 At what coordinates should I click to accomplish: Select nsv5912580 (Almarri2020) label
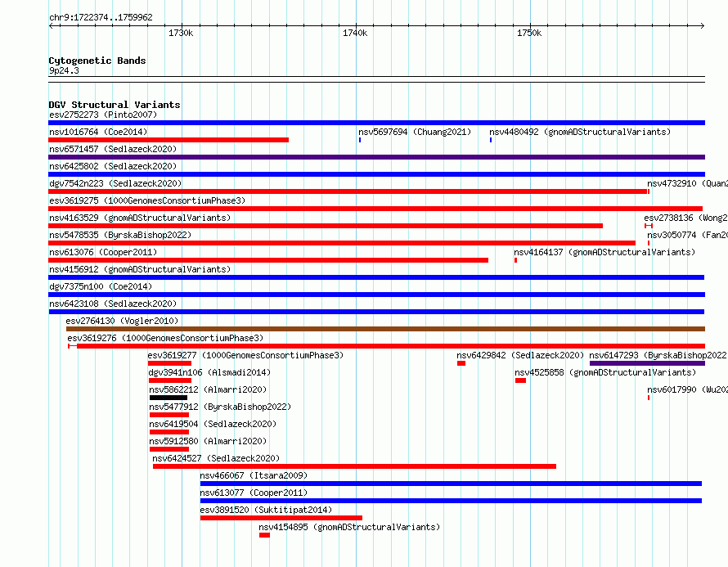tap(208, 441)
